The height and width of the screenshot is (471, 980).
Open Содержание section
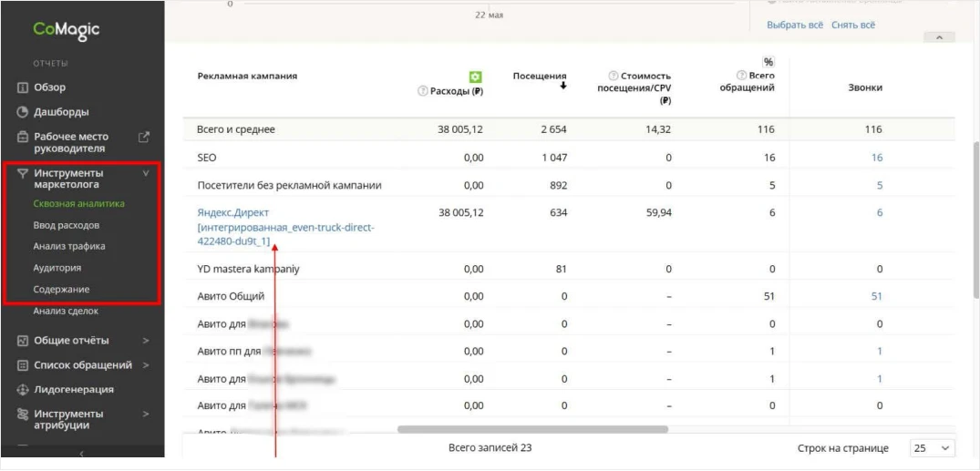61,289
